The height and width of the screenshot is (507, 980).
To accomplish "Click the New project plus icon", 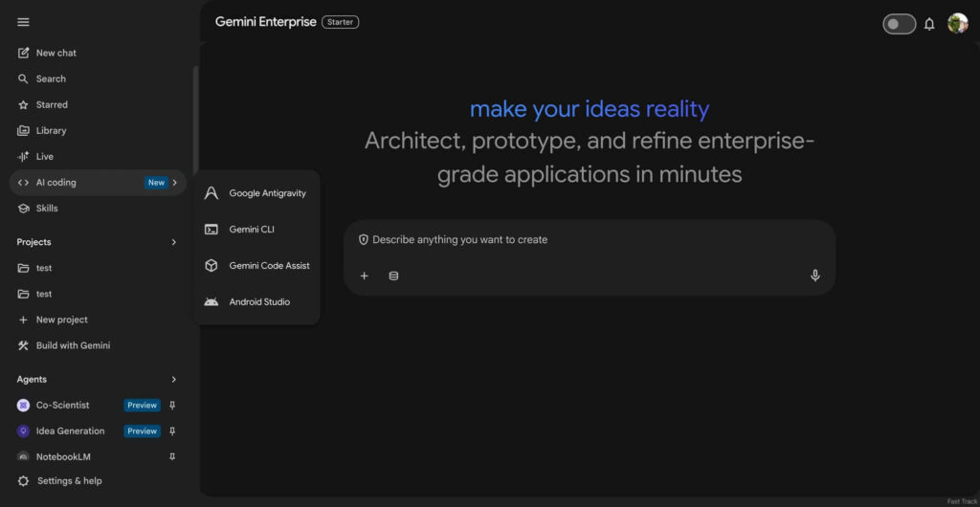I will (x=23, y=320).
